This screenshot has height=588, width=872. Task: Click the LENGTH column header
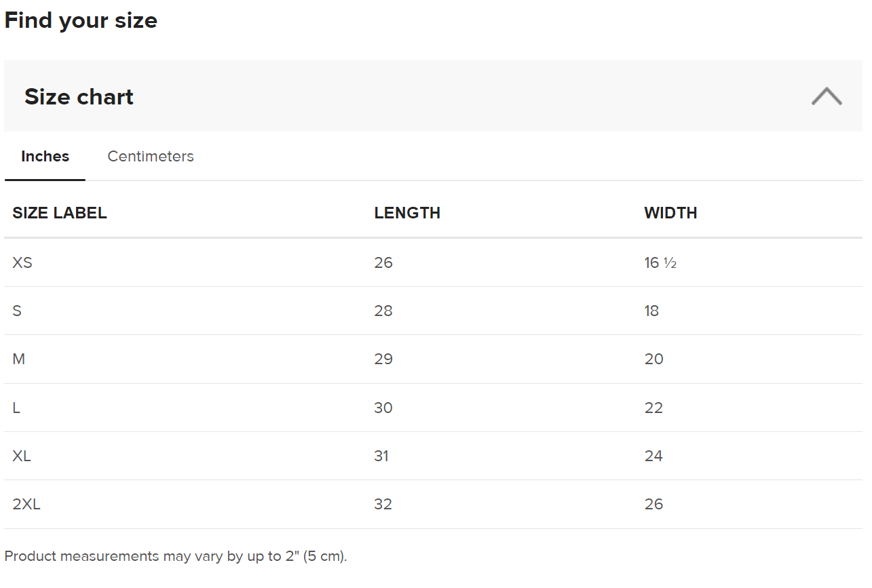click(407, 213)
